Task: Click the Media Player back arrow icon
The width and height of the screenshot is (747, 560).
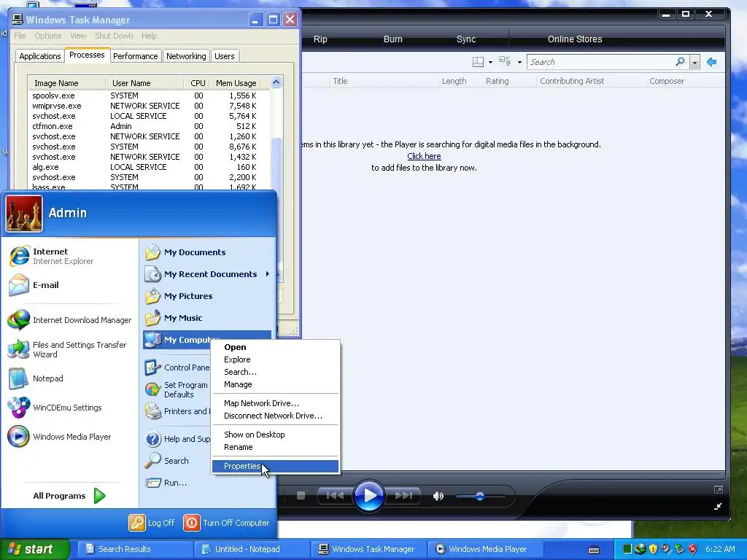Action: [x=712, y=62]
